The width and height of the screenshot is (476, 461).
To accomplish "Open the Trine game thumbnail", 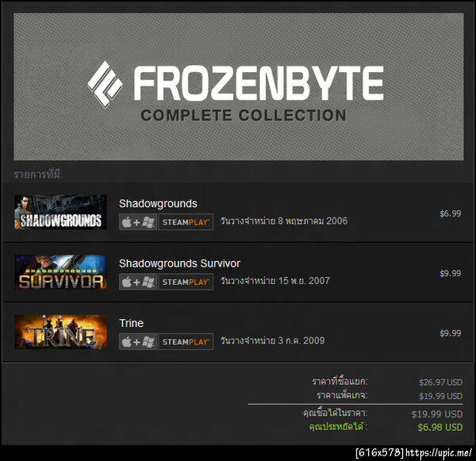I will pyautogui.click(x=60, y=332).
